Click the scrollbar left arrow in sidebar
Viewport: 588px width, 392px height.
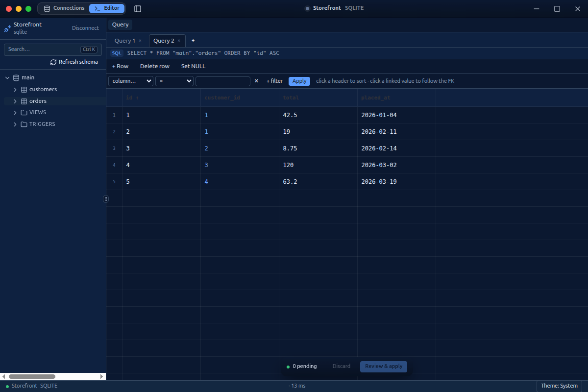4,376
